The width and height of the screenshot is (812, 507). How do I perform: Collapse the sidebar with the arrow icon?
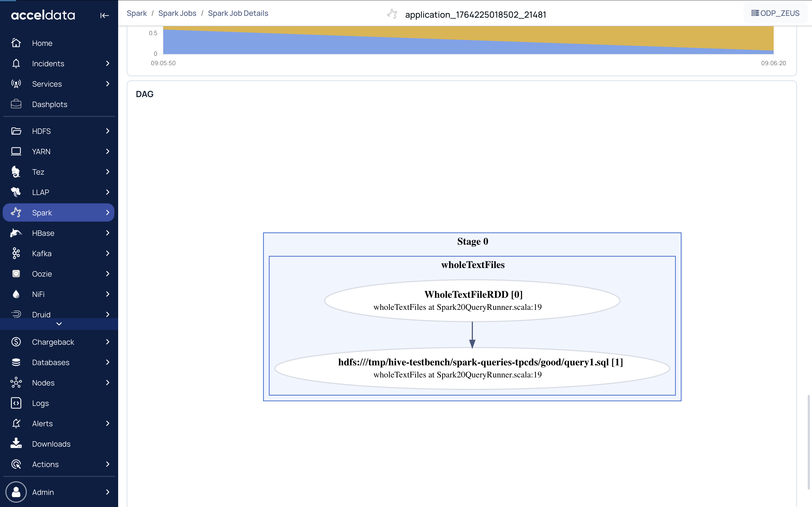pyautogui.click(x=104, y=16)
